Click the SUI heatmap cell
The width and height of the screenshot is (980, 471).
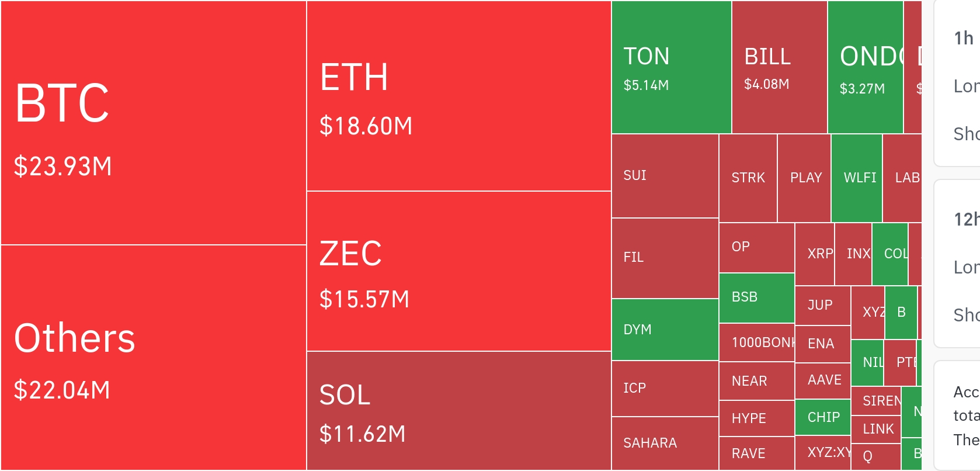coord(665,176)
